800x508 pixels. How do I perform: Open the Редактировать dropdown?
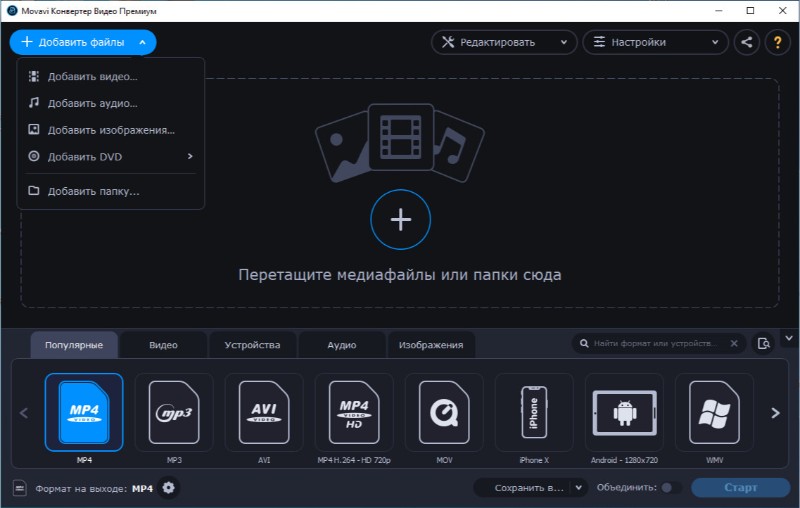click(x=504, y=42)
